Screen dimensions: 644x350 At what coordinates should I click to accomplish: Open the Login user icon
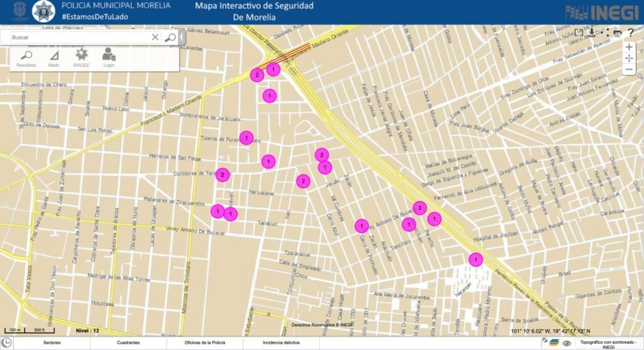tap(109, 55)
